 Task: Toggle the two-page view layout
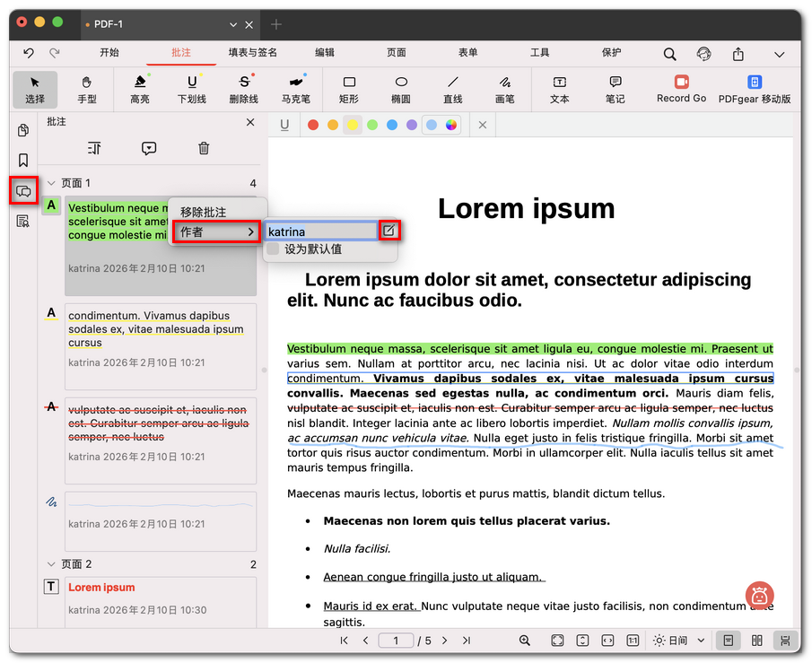coord(757,641)
